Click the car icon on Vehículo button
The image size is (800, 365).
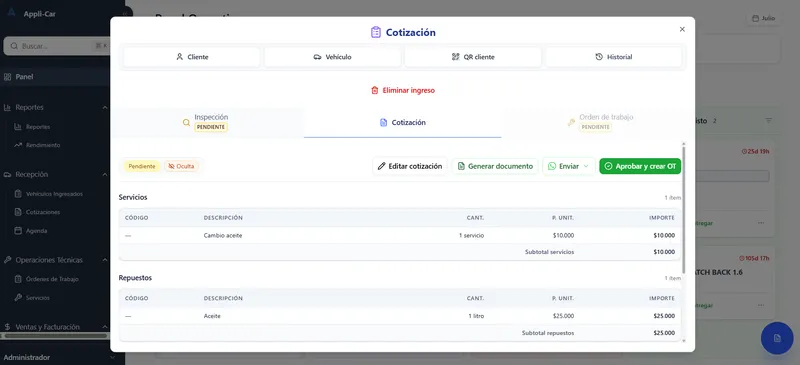(x=317, y=57)
